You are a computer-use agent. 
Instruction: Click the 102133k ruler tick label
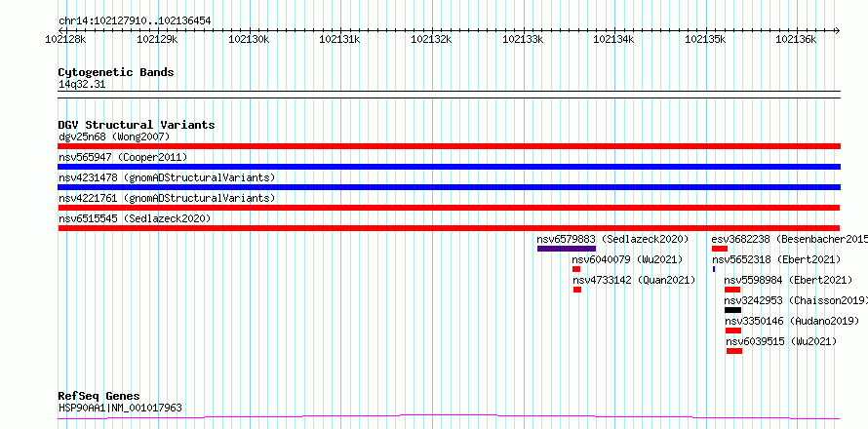[523, 39]
